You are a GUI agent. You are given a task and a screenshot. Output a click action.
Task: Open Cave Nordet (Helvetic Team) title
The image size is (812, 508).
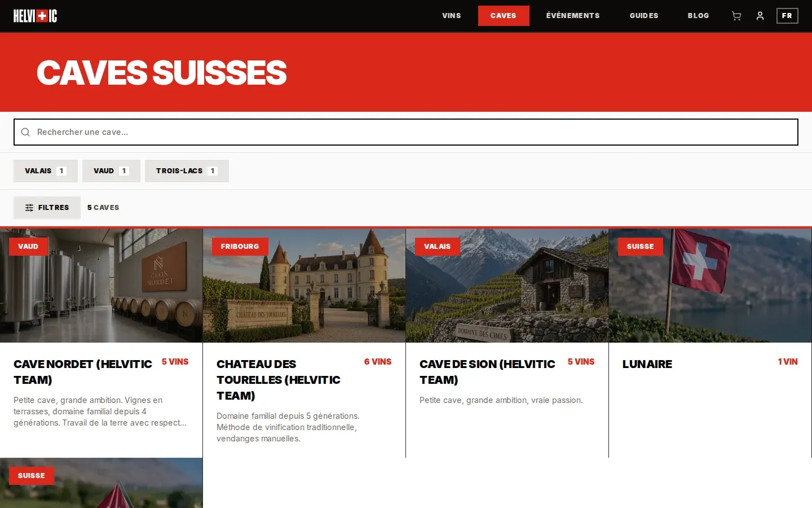tap(83, 372)
